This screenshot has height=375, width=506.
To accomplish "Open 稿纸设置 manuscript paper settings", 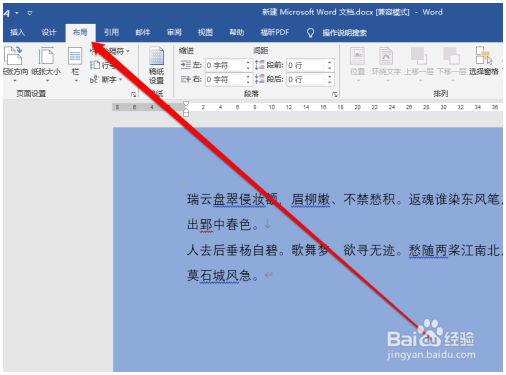I will coord(156,65).
